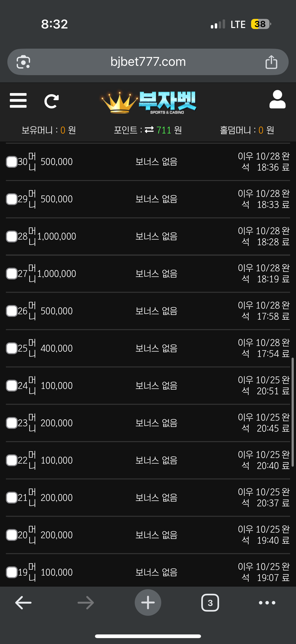
Task: Tap the share icon in address bar
Action: point(271,62)
